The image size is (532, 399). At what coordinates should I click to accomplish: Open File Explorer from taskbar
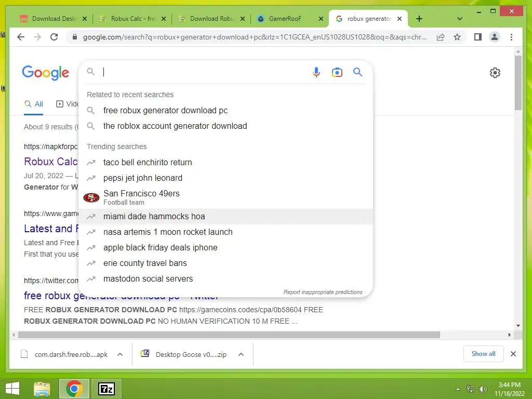point(42,389)
